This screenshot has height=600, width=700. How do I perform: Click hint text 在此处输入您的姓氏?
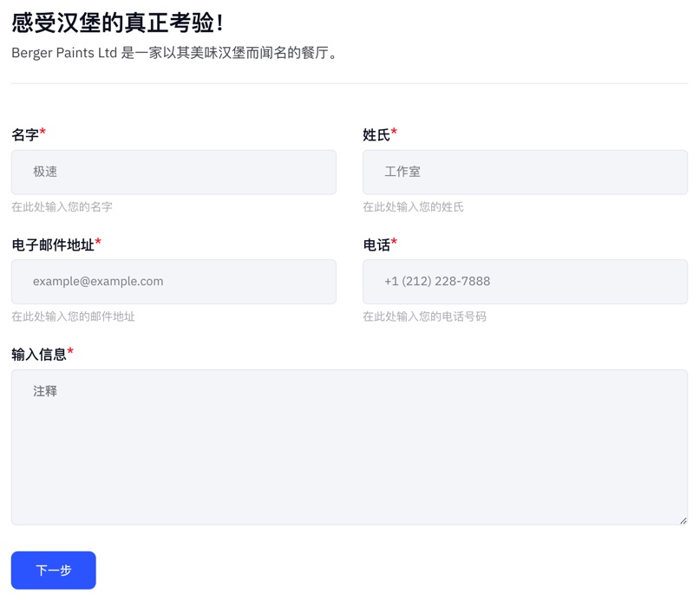tap(414, 207)
